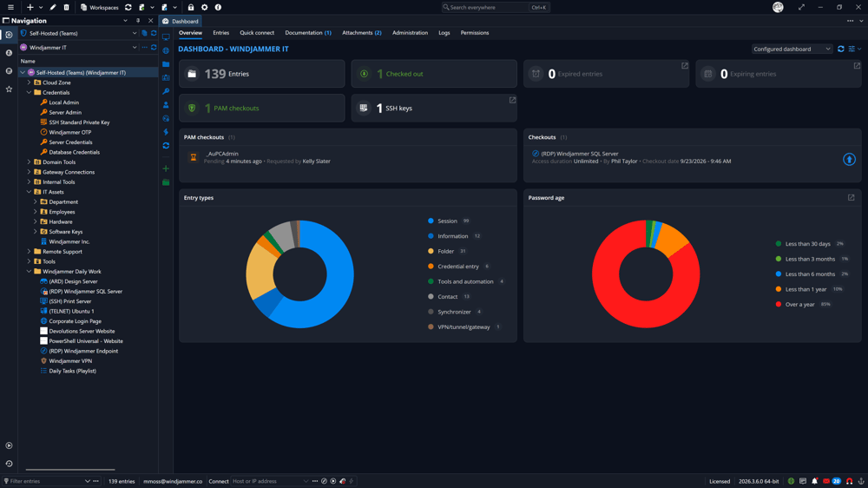Open favorites star in left sidebar
Image resolution: width=868 pixels, height=488 pixels.
[9, 89]
